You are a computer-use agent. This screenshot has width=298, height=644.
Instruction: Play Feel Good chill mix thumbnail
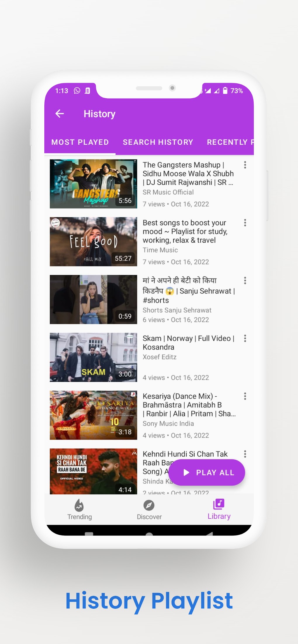[93, 242]
